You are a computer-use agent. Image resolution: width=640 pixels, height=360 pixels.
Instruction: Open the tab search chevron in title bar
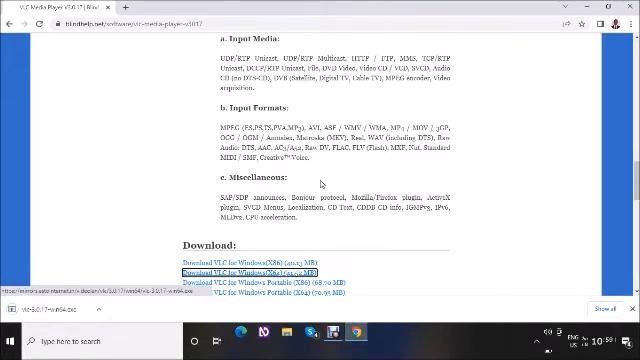565,7
